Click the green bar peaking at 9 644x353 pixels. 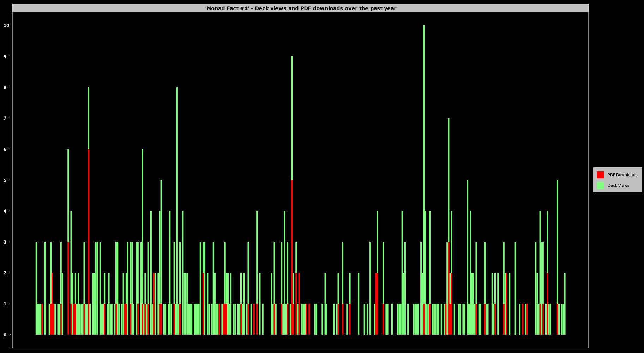(292, 118)
